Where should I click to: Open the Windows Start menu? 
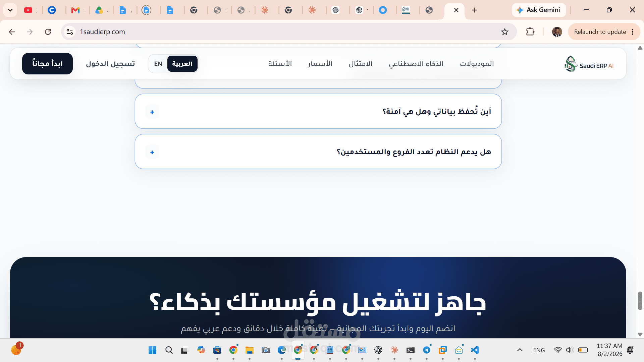[x=152, y=350]
